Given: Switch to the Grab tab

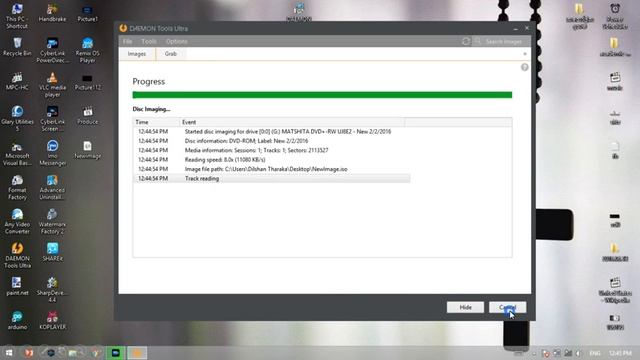Looking at the screenshot, I should pos(171,54).
